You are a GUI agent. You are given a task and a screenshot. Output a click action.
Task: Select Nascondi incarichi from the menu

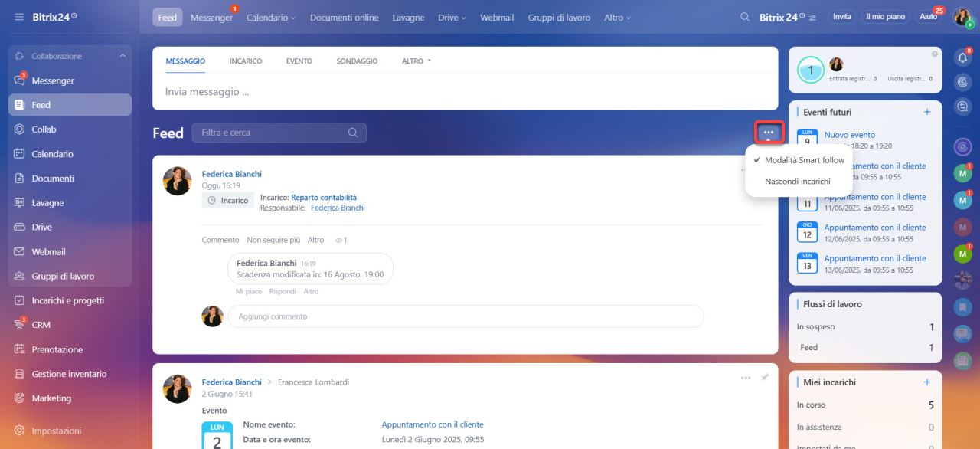(799, 182)
